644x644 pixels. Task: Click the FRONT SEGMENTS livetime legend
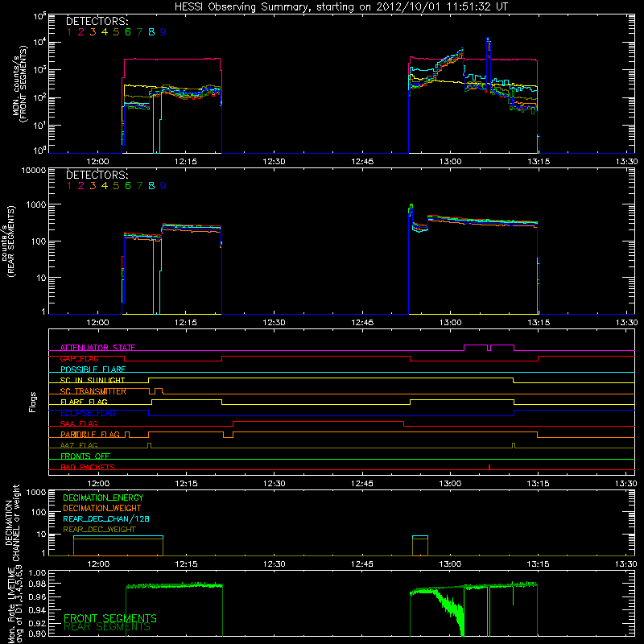click(110, 618)
